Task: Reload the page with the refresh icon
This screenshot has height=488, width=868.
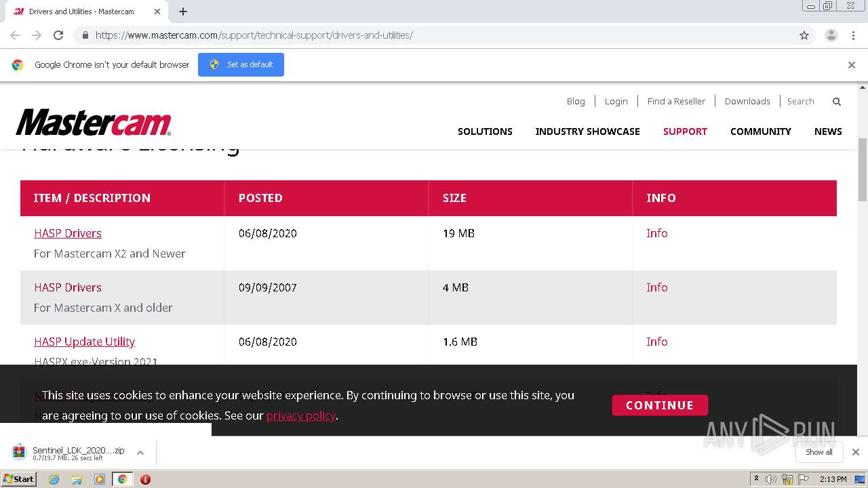Action: click(58, 35)
